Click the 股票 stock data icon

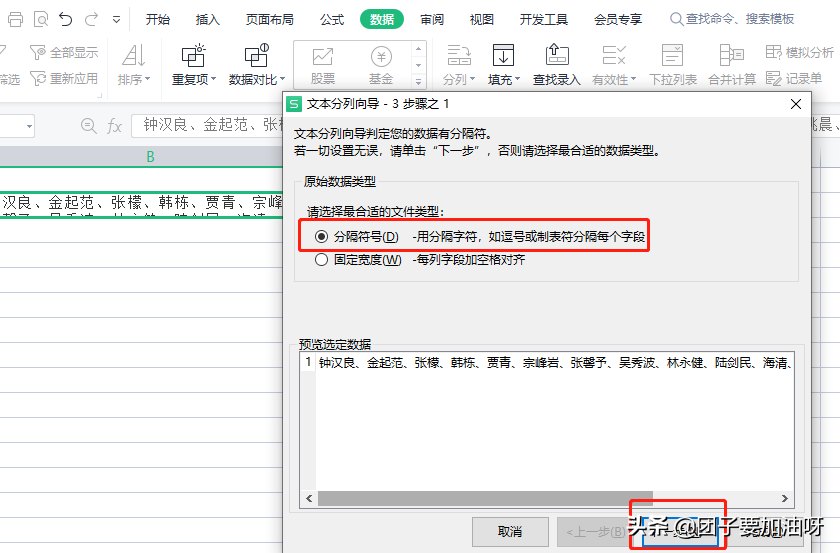tap(322, 65)
